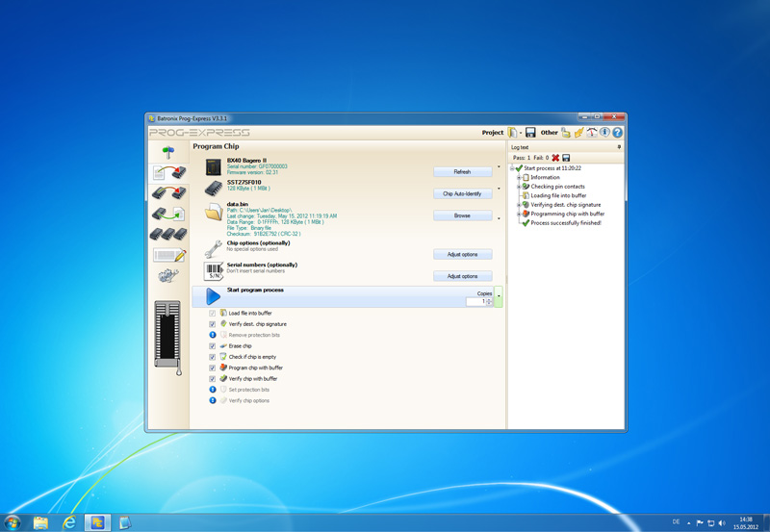Click the Pass: 1 counter text
This screenshot has height=532, width=770.
coord(522,158)
